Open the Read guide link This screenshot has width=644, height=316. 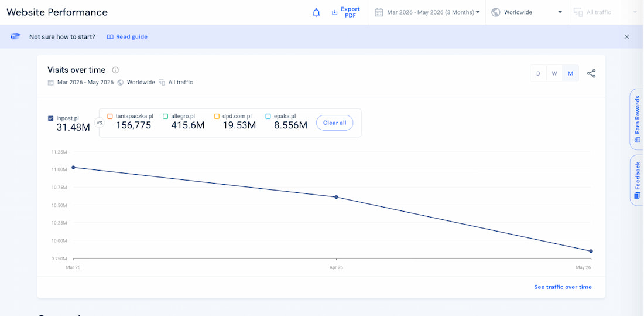click(x=127, y=36)
